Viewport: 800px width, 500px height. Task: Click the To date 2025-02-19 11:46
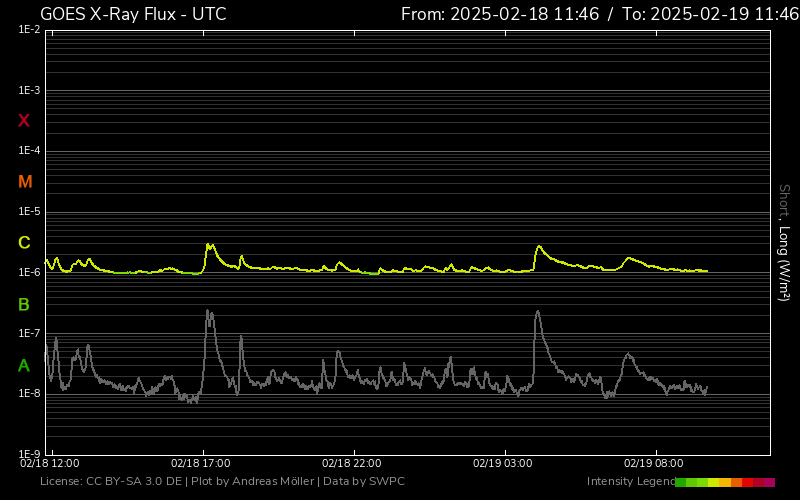[710, 14]
